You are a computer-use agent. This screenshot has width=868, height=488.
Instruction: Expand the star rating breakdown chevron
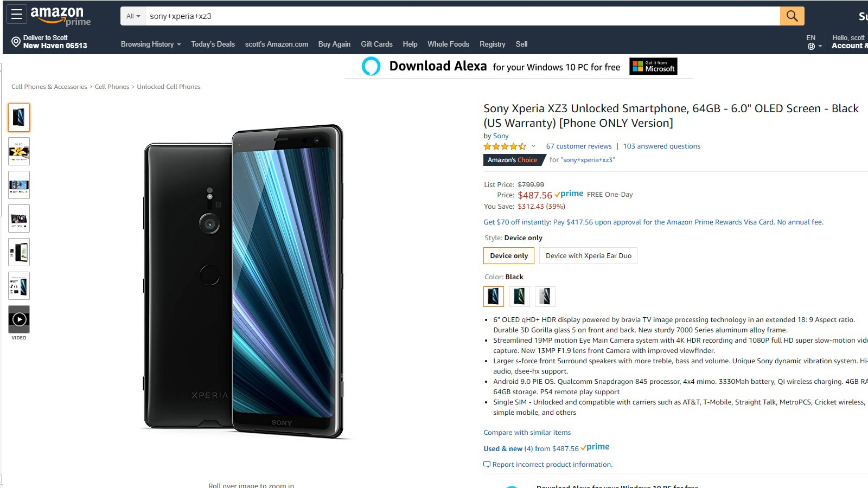point(533,146)
